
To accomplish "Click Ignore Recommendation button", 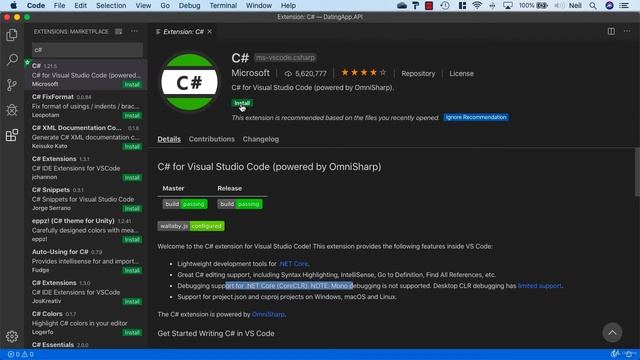I will point(476,117).
